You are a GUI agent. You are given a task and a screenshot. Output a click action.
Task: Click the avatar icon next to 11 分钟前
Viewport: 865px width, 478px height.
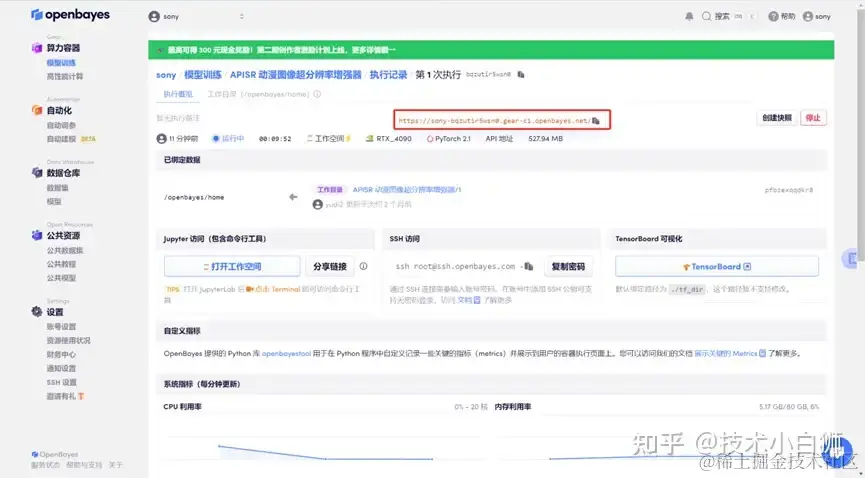pyautogui.click(x=162, y=139)
